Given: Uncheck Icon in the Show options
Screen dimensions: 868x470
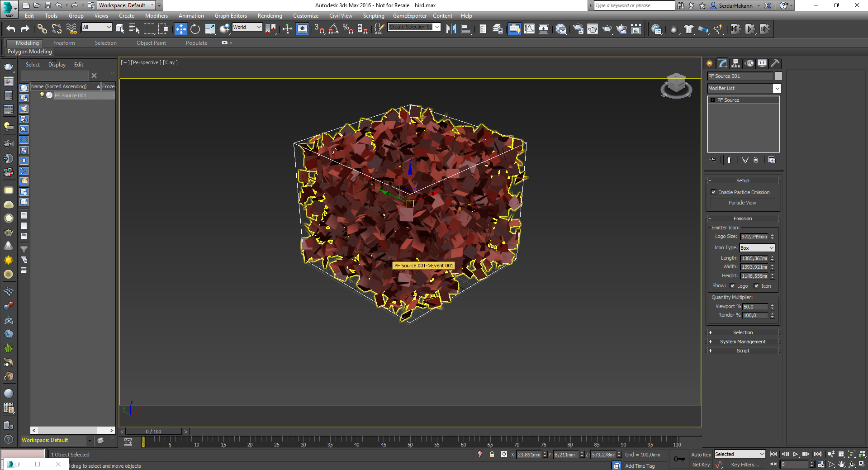Looking at the screenshot, I should pyautogui.click(x=756, y=286).
